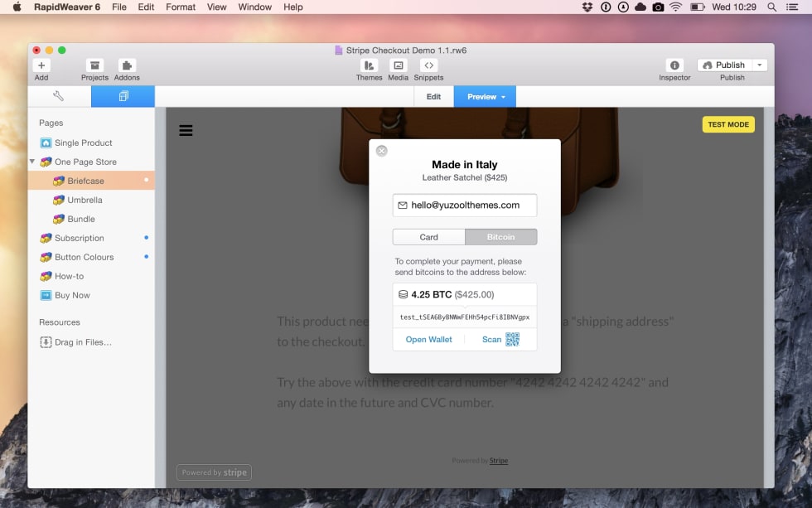Viewport: 812px width, 508px height.
Task: Open the Publish dropdown arrow
Action: coord(760,65)
